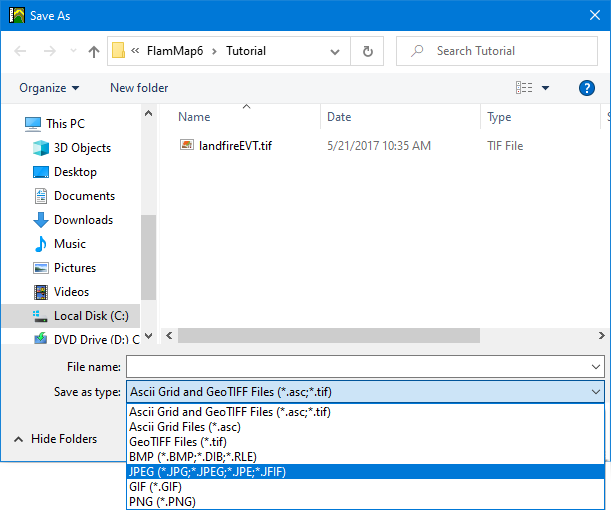Select Local Disk (C:)
Image resolution: width=611 pixels, height=510 pixels.
pos(71,316)
